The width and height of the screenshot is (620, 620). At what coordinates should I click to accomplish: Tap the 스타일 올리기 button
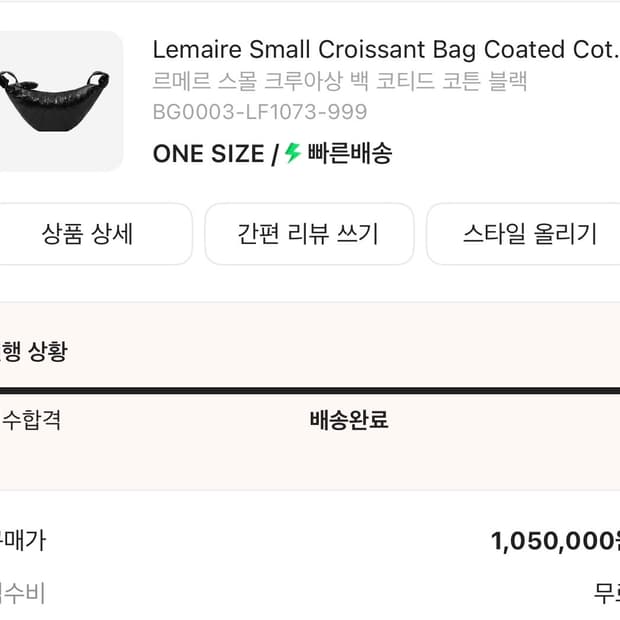pyautogui.click(x=529, y=234)
